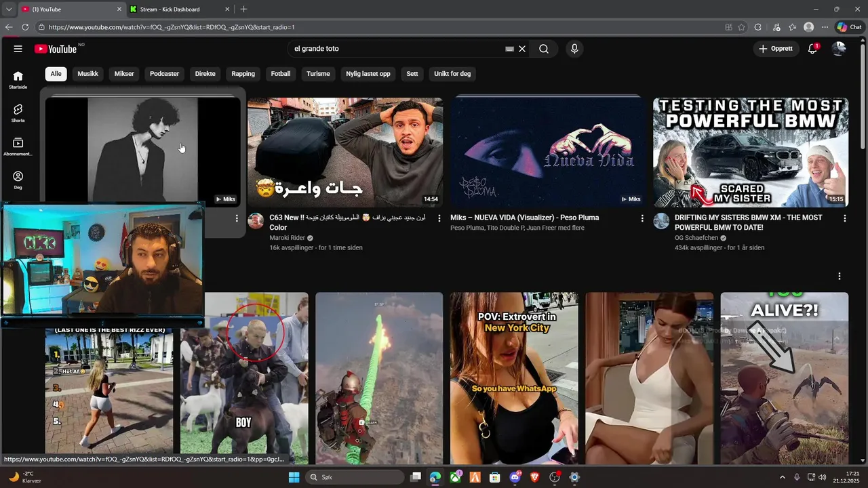Click the magnifier search button

click(544, 49)
